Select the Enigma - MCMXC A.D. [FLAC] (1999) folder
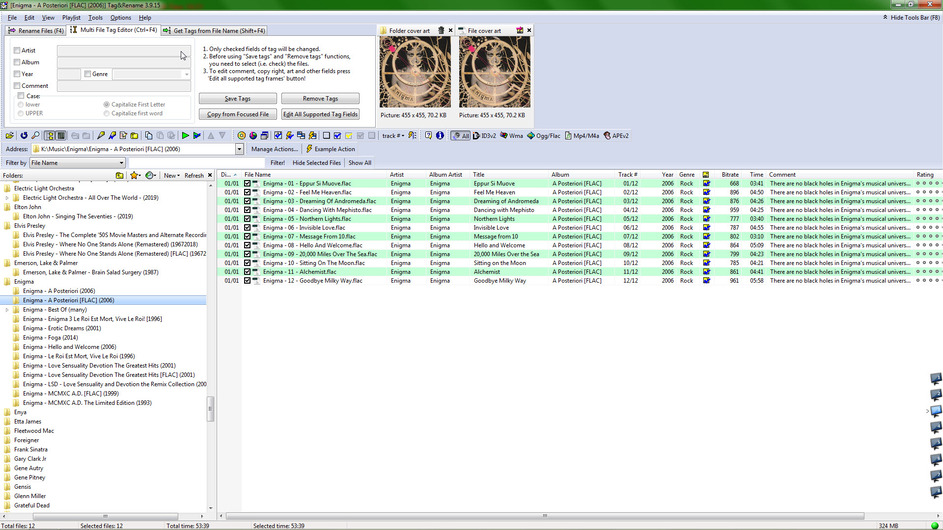The width and height of the screenshot is (943, 530). 70,393
